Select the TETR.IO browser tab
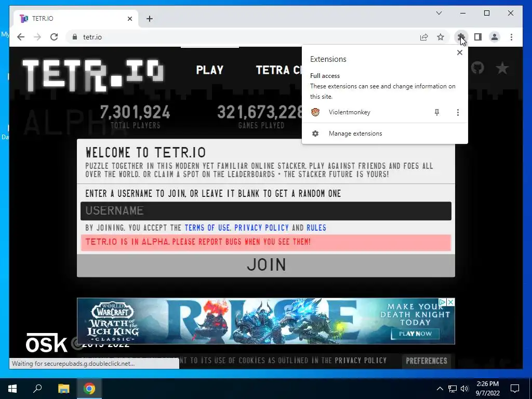The image size is (532, 399). click(76, 18)
